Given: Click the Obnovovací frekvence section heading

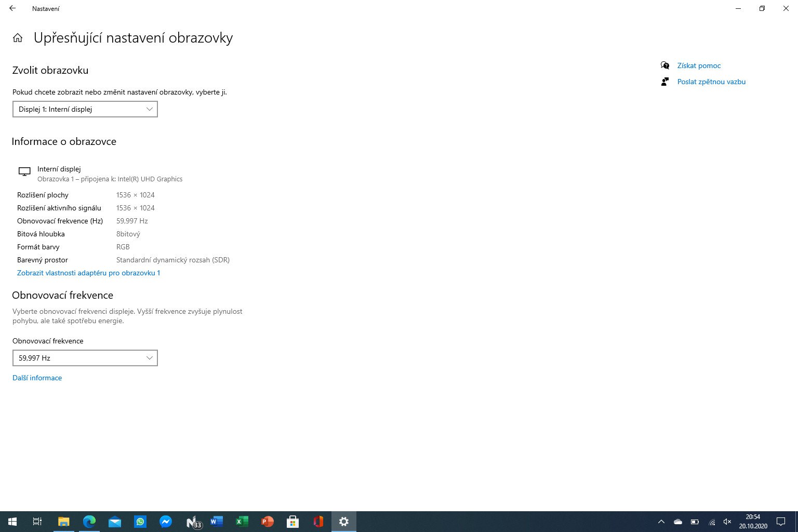Looking at the screenshot, I should tap(62, 295).
